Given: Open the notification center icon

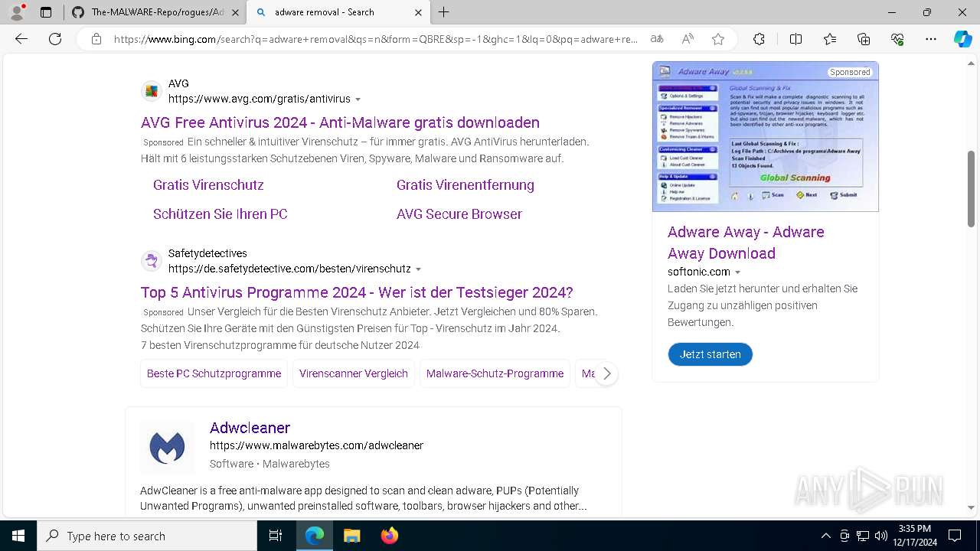Looking at the screenshot, I should click(x=955, y=536).
